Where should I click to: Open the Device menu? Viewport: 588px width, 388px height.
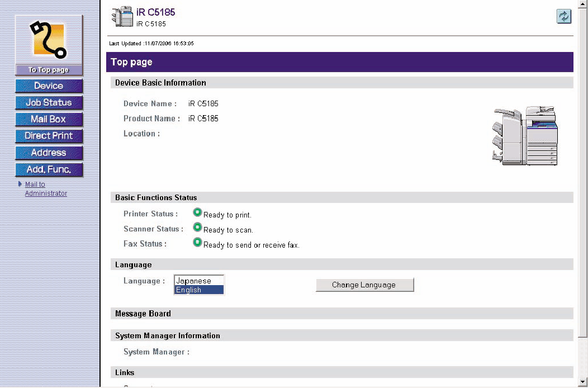coord(49,86)
